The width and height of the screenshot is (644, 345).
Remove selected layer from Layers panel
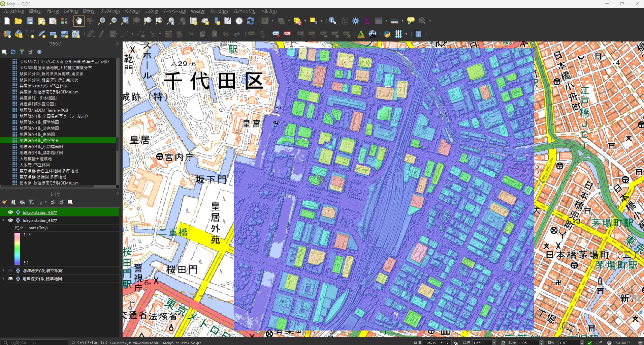[70, 202]
